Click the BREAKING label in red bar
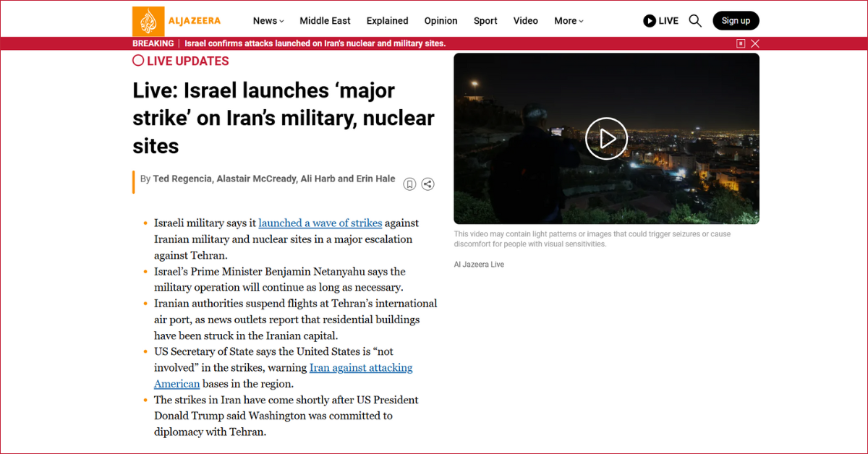 [153, 43]
